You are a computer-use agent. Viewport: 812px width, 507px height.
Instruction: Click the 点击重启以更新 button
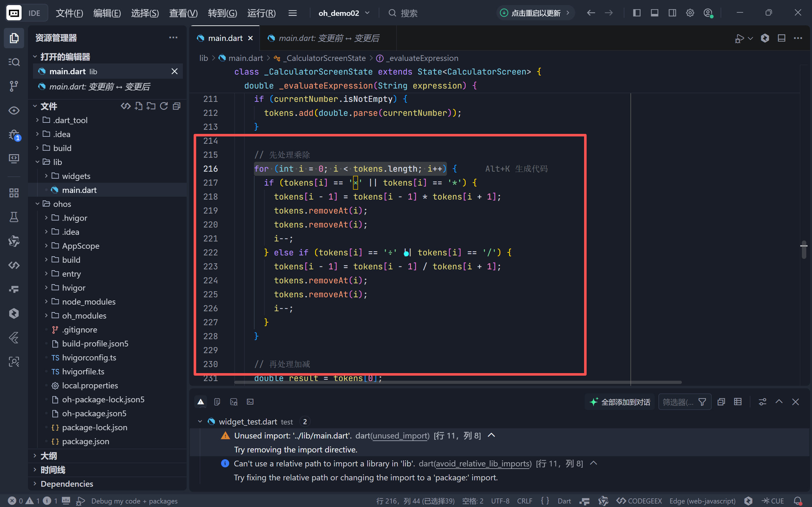pos(535,13)
